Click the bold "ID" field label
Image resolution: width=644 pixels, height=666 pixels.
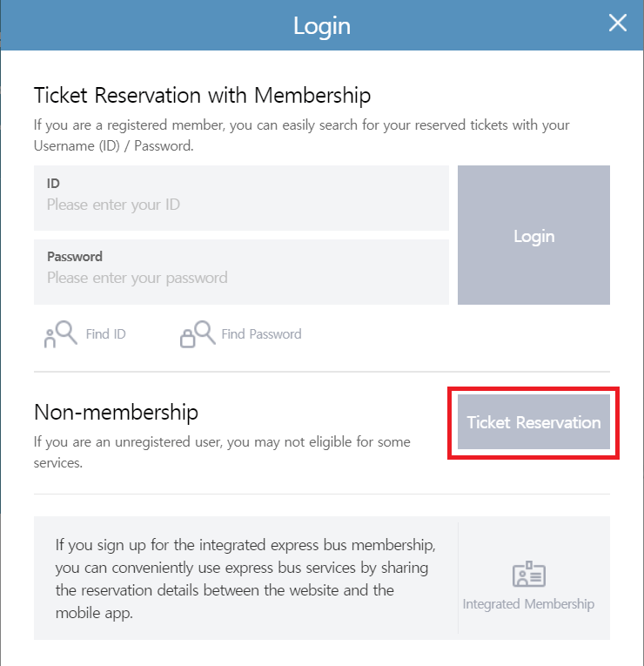(x=53, y=184)
